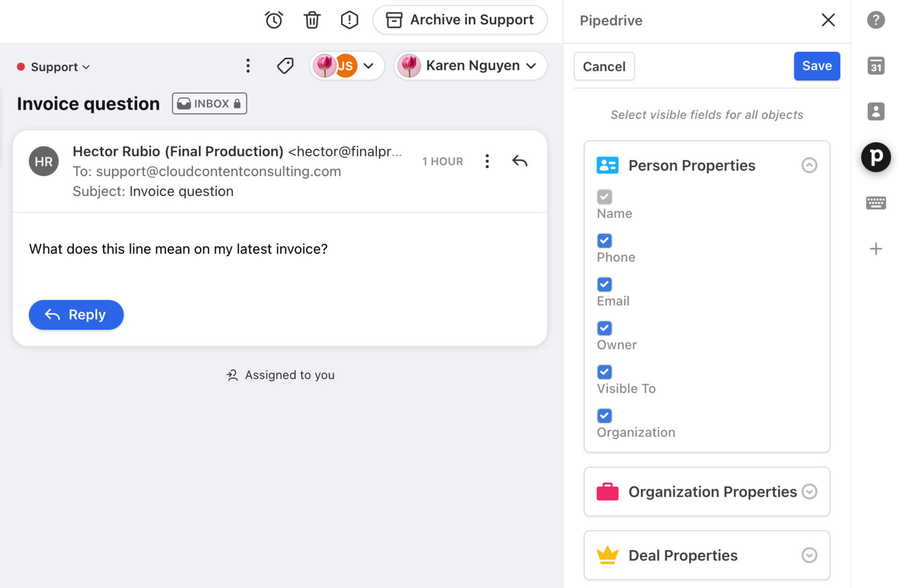The width and height of the screenshot is (898, 588).
Task: Click Save in Pipedrive panel
Action: click(817, 66)
